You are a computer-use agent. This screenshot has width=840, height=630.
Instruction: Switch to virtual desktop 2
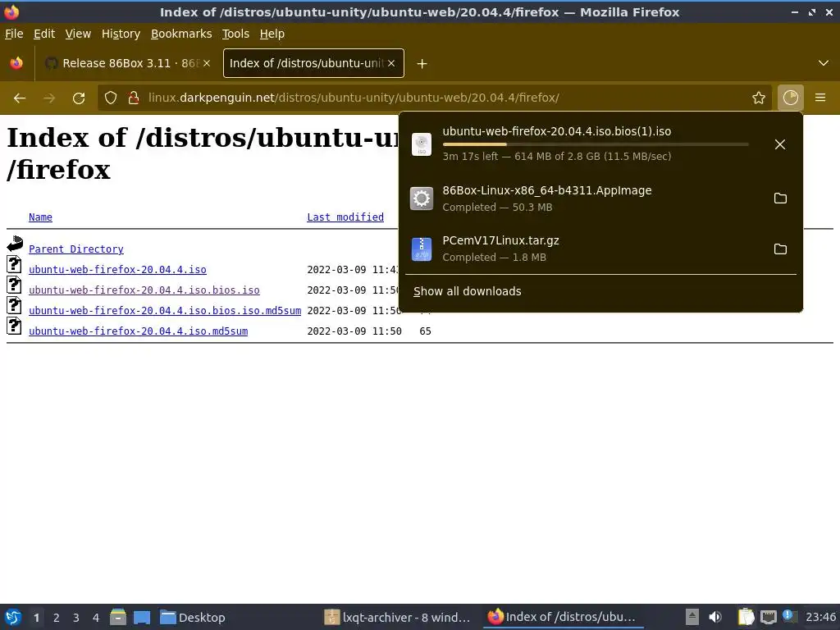(x=57, y=618)
